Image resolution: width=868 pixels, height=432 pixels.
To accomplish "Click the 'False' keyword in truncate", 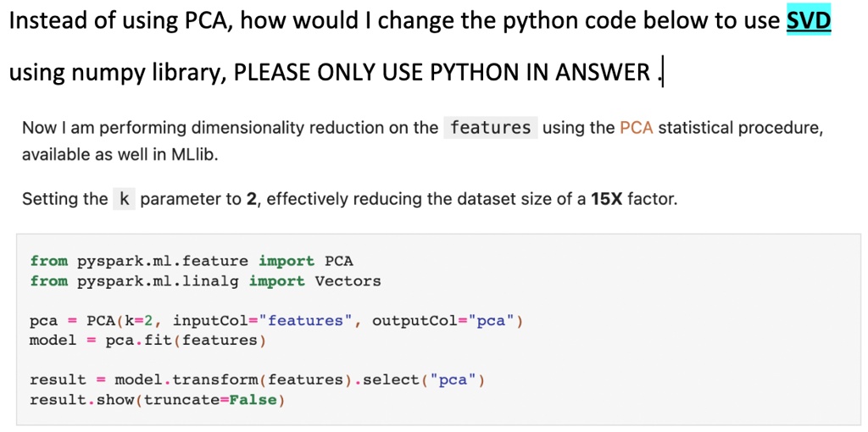I will (253, 400).
